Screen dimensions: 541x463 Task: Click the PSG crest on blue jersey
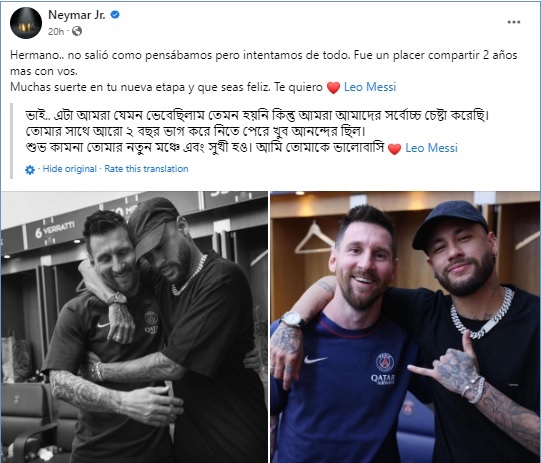(385, 362)
